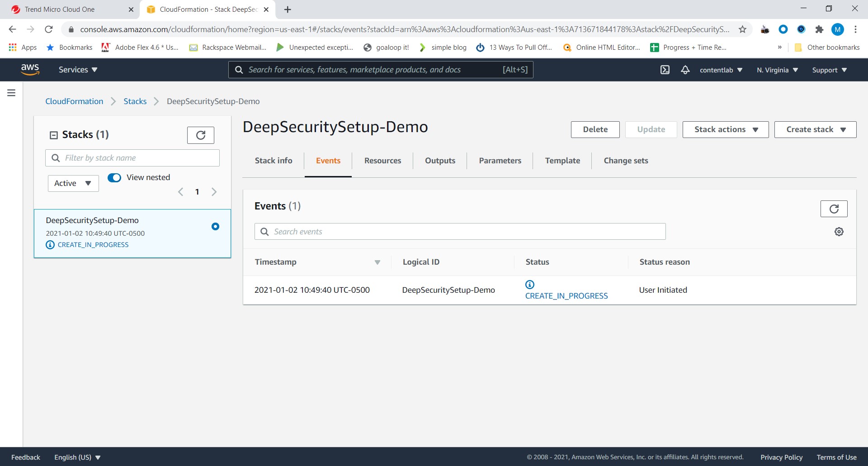Open the CloudFormation breadcrumb link
Screen dimensions: 868x466
click(74, 101)
